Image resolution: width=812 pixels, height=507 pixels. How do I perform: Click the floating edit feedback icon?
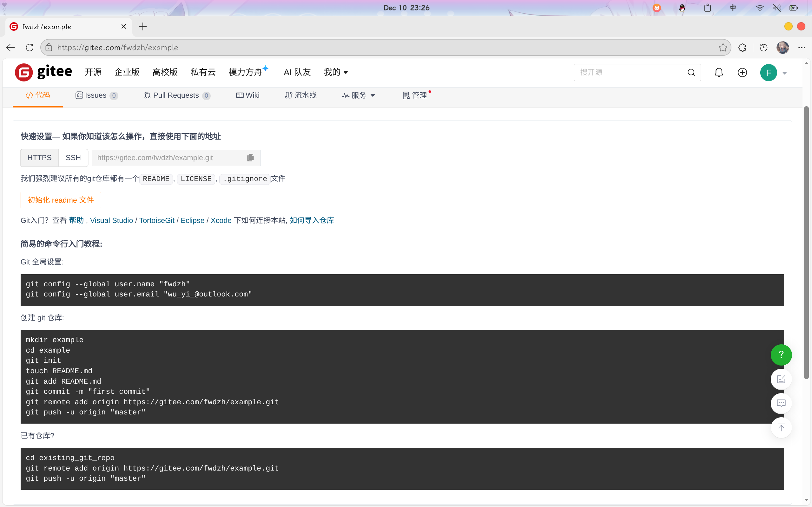tap(781, 379)
